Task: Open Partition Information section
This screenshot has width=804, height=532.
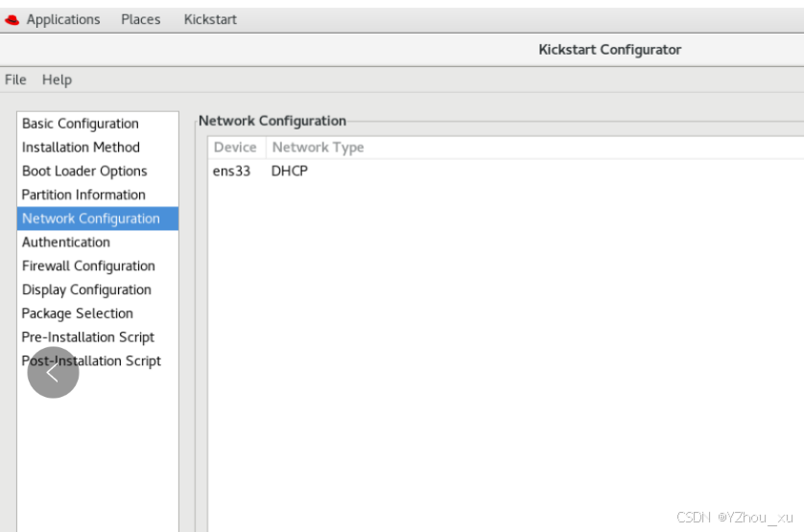Action: [98, 195]
